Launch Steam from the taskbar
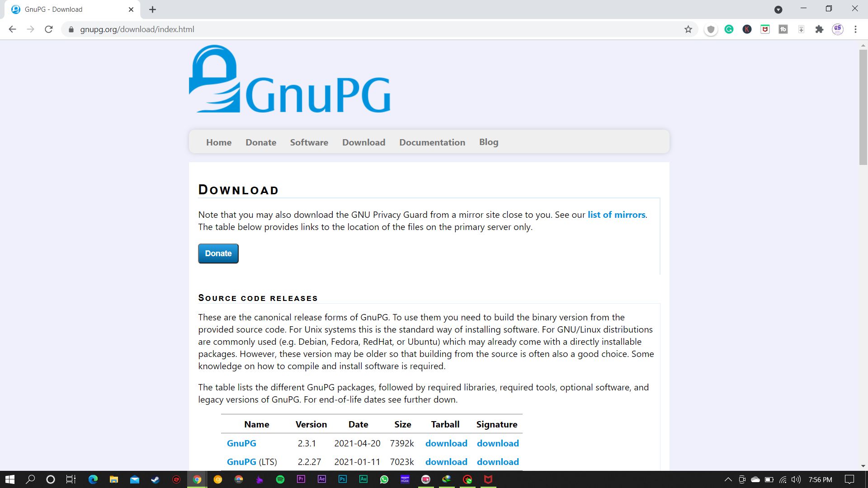Viewport: 868px width, 488px height. [155, 479]
